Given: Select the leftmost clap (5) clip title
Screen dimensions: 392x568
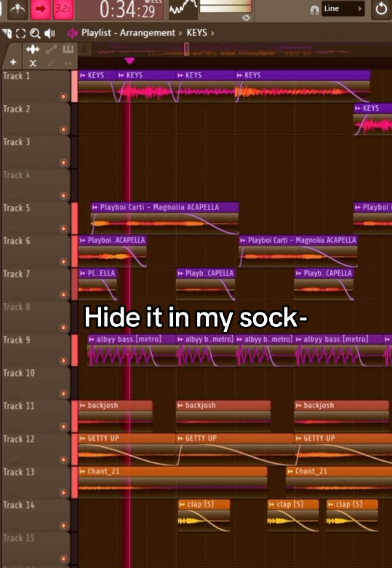Looking at the screenshot, I should (x=200, y=504).
